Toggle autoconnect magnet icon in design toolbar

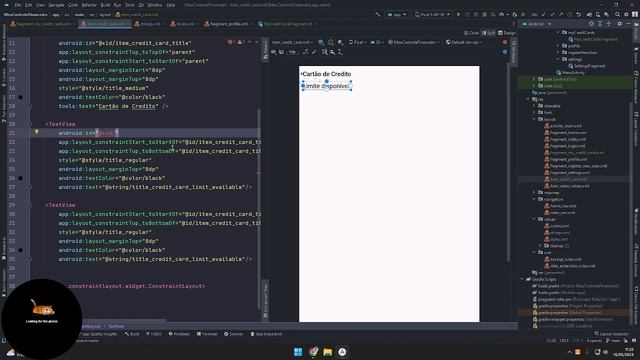pos(281,52)
